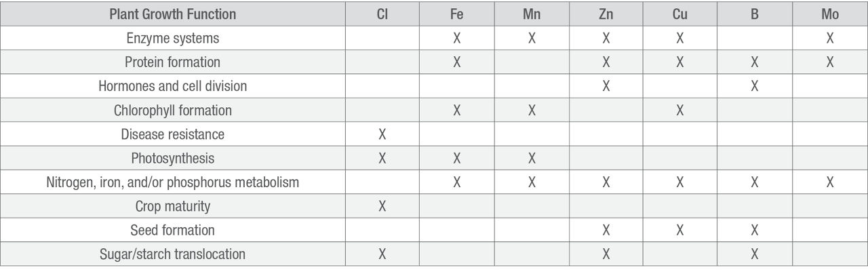Screen dimensions: 868x272
Task: Click the Mo column header
Action: pyautogui.click(x=829, y=14)
